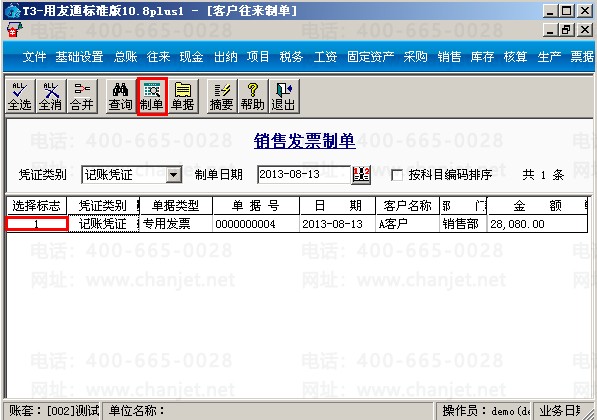
Task: Click the application icon in the title bar
Action: point(13,11)
